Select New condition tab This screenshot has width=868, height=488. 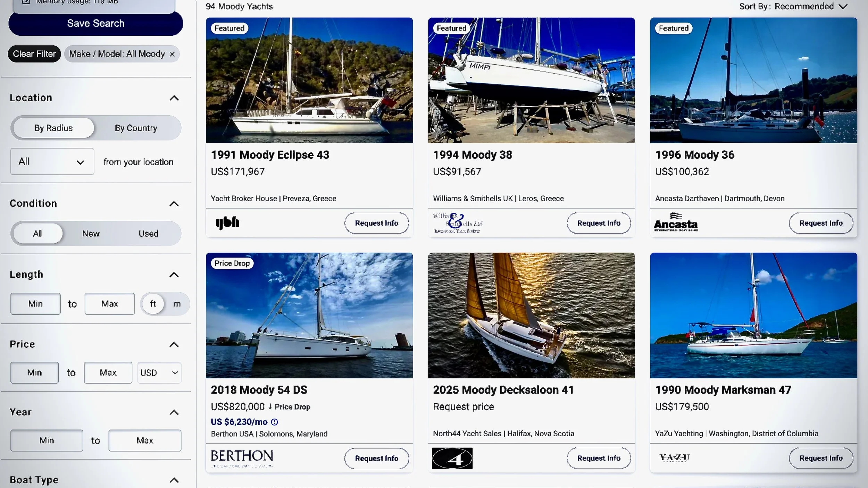[91, 234]
